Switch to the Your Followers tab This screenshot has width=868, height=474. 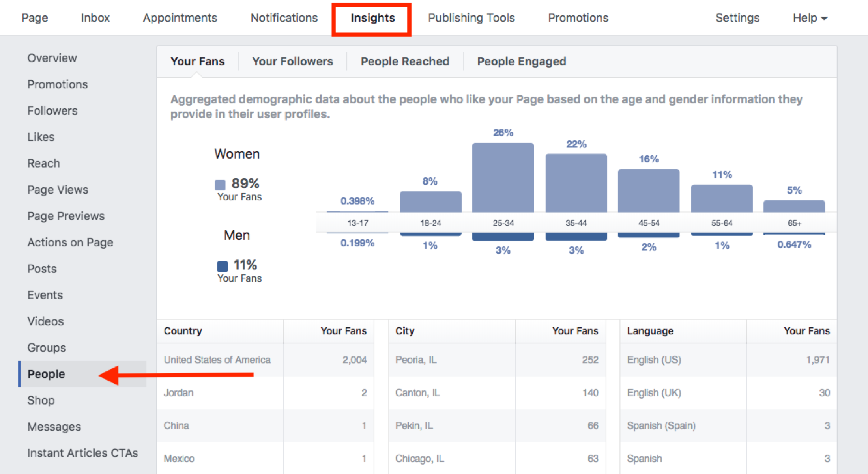pyautogui.click(x=293, y=62)
